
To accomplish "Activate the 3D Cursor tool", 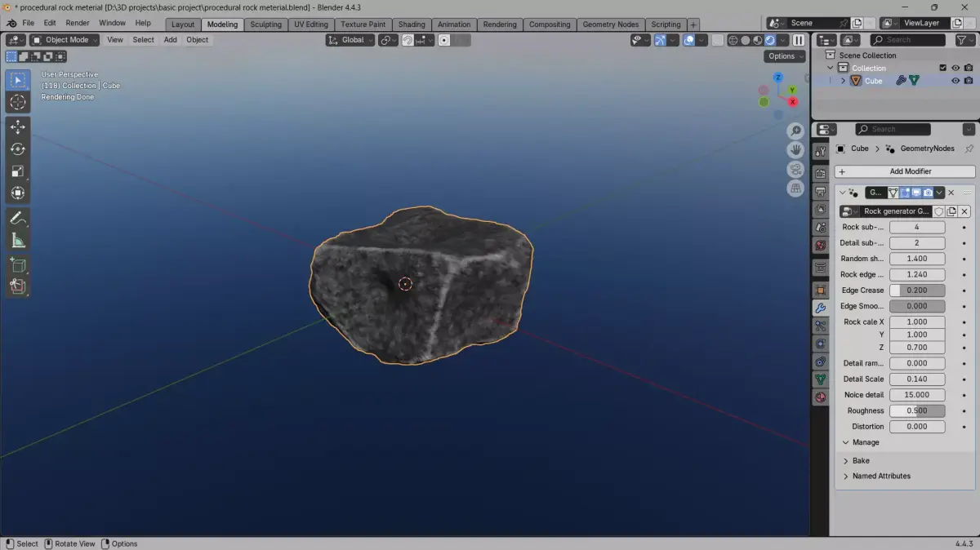I will tap(18, 102).
